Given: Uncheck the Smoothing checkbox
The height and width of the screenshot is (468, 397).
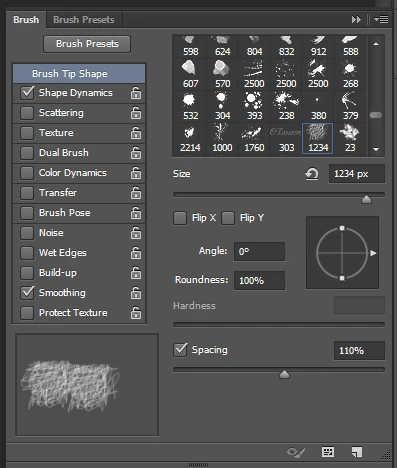Looking at the screenshot, I should 27,293.
